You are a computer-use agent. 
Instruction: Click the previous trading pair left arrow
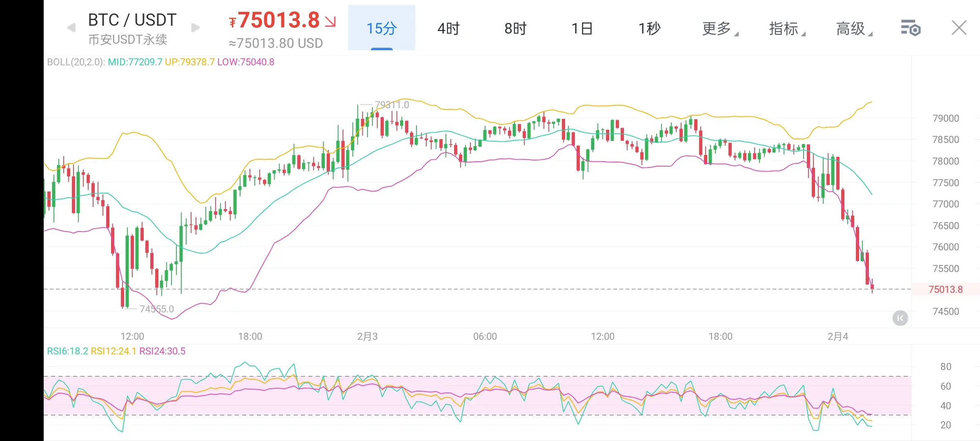click(71, 28)
